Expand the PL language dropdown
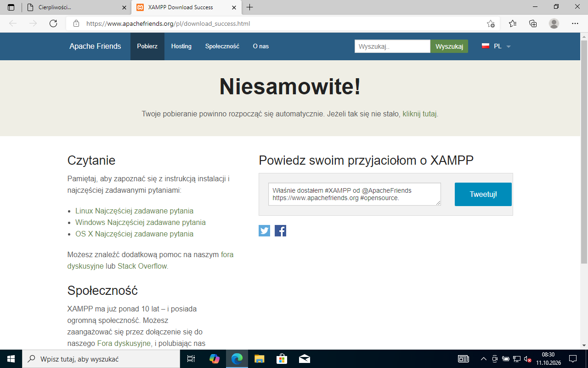The height and width of the screenshot is (368, 588). pyautogui.click(x=496, y=46)
